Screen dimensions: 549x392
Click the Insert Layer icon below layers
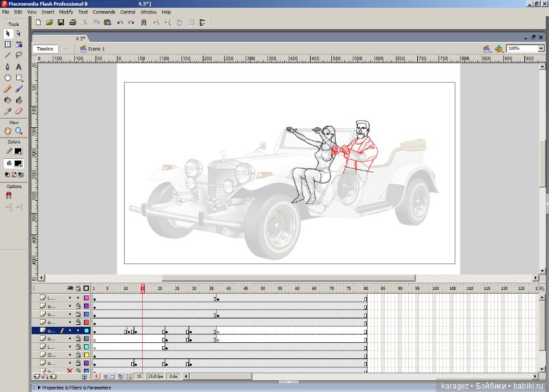pyautogui.click(x=36, y=376)
